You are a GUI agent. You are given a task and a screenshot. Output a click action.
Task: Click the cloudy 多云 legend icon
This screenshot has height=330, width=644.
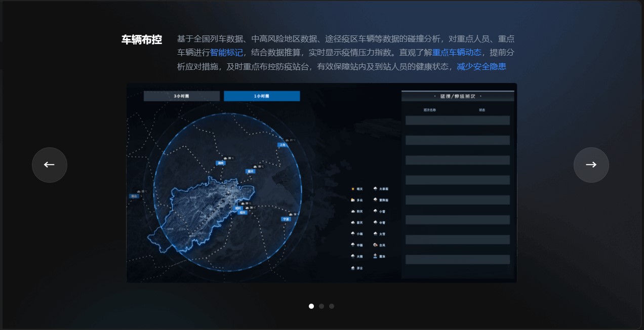(353, 200)
